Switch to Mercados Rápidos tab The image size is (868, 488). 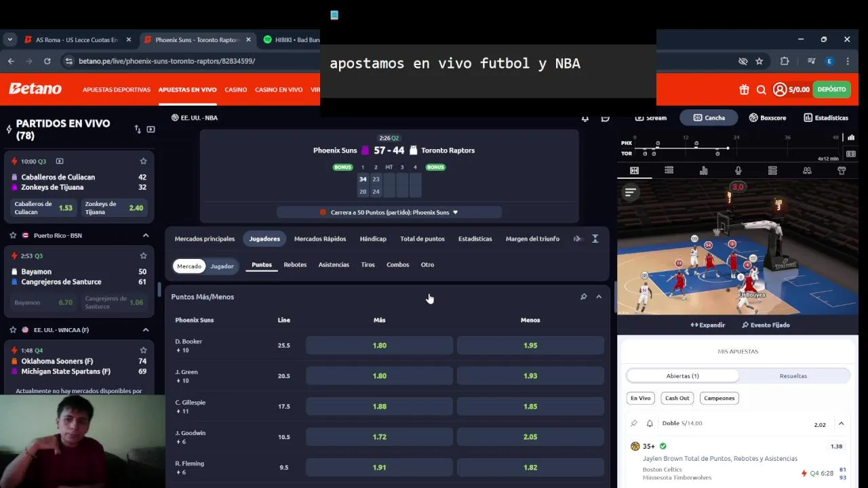tap(320, 239)
